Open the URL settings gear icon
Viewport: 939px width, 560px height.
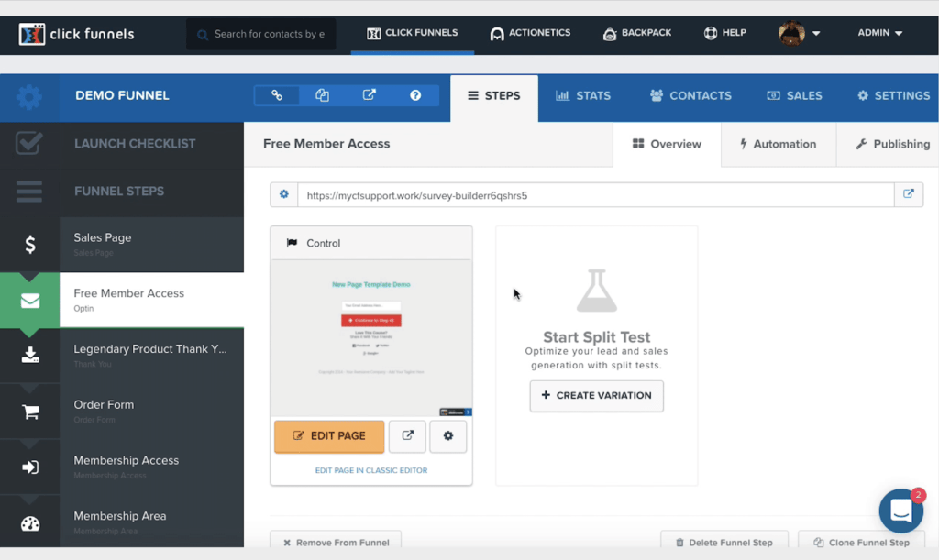tap(283, 195)
